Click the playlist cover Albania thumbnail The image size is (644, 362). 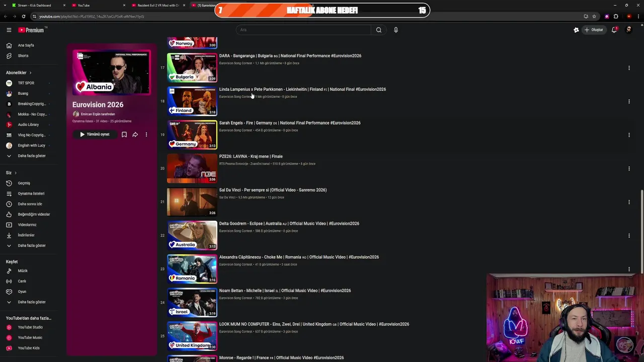point(111,72)
